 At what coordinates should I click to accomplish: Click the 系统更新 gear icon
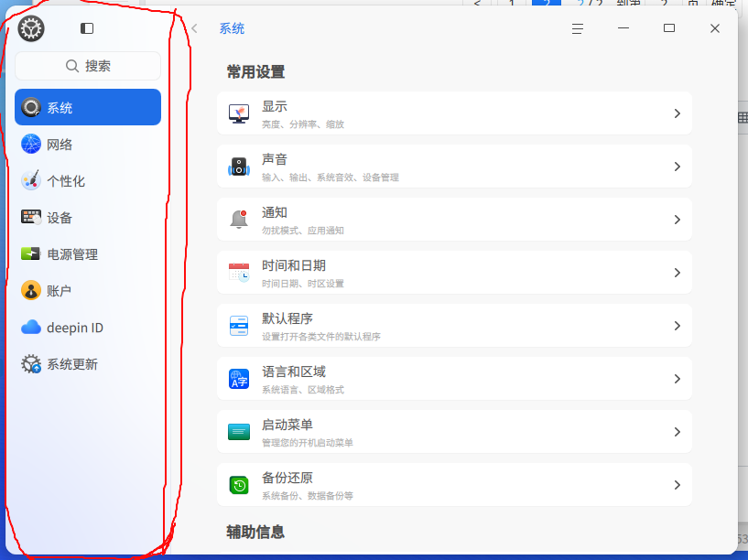31,364
